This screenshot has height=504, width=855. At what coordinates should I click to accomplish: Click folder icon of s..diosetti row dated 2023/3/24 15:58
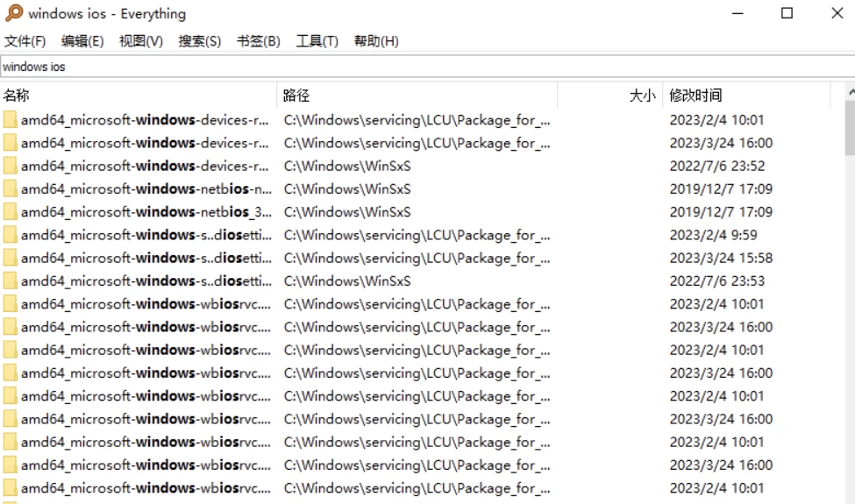(11, 258)
